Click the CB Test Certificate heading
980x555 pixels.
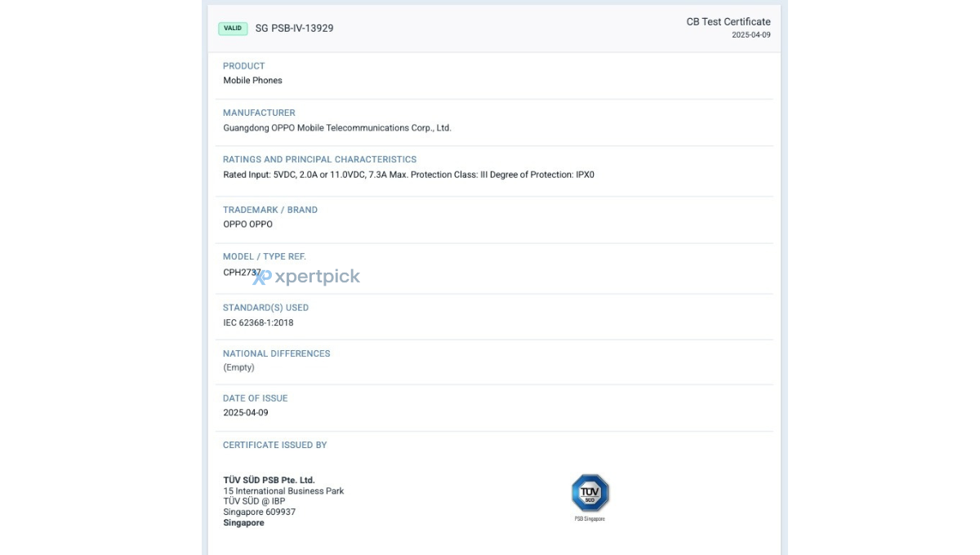[x=728, y=22]
